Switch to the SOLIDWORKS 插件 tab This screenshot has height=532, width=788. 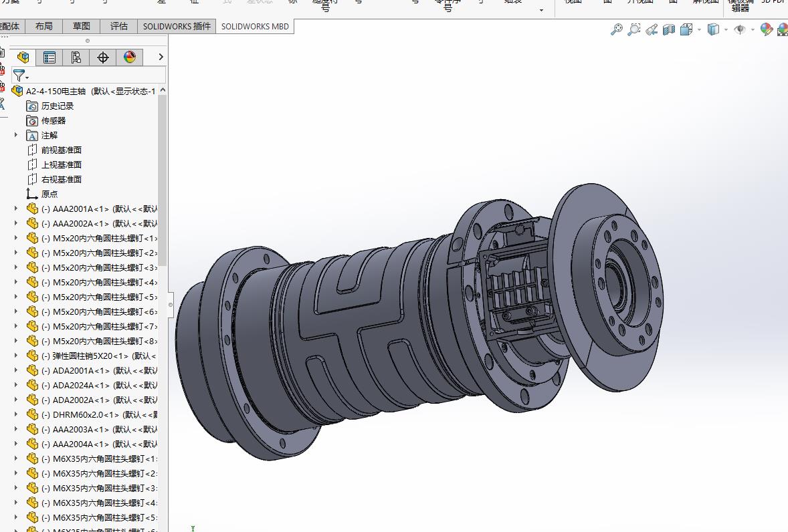click(x=177, y=26)
